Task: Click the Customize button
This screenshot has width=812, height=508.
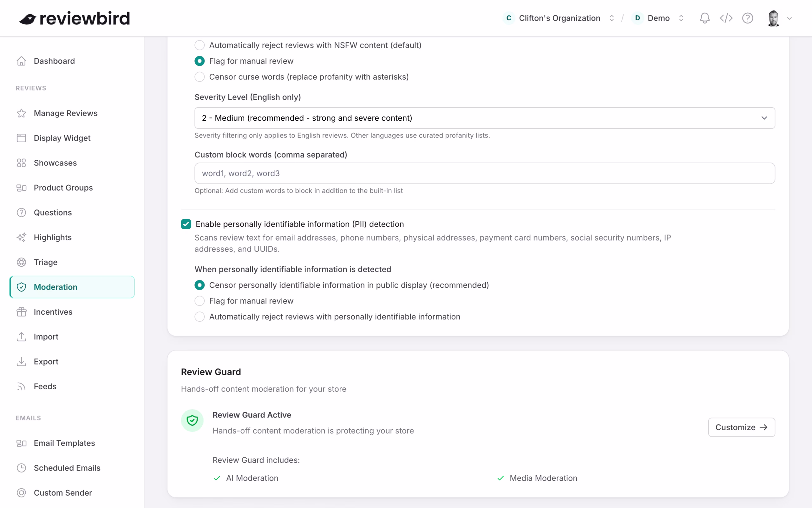Action: coord(742,427)
